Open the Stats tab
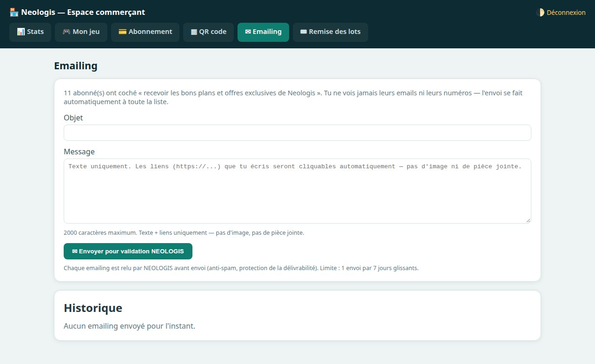The width and height of the screenshot is (595, 364). click(30, 32)
